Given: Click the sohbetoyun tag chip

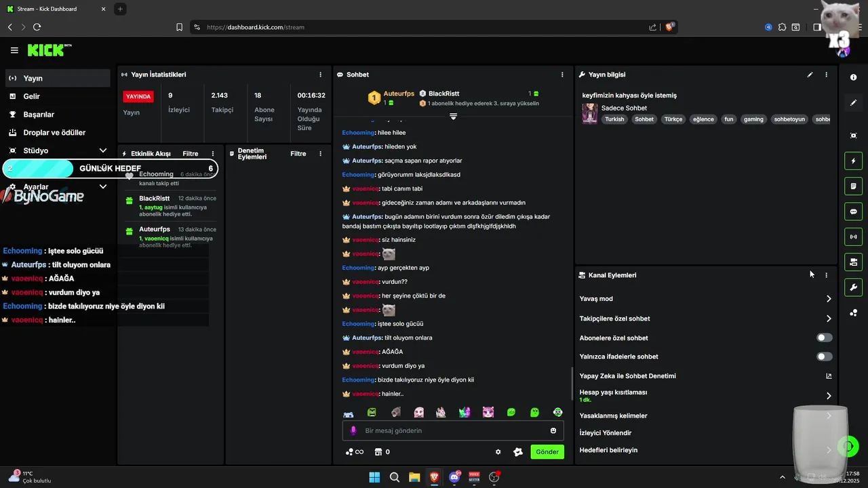Looking at the screenshot, I should 789,119.
